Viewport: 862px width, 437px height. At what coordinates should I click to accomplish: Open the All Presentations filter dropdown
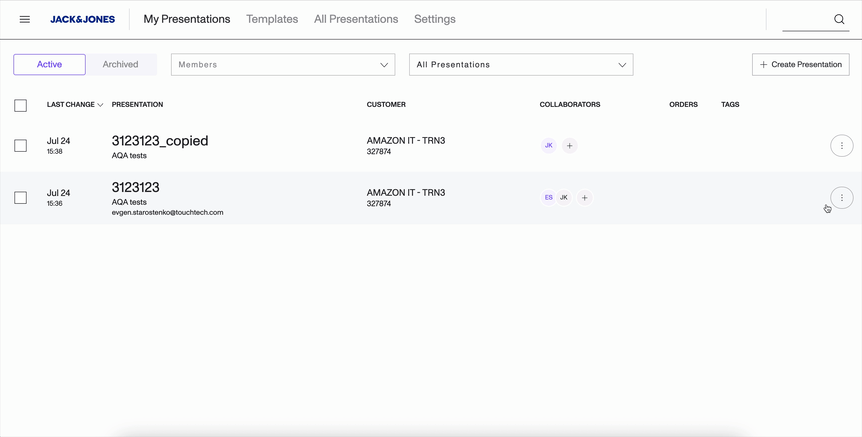tap(521, 64)
